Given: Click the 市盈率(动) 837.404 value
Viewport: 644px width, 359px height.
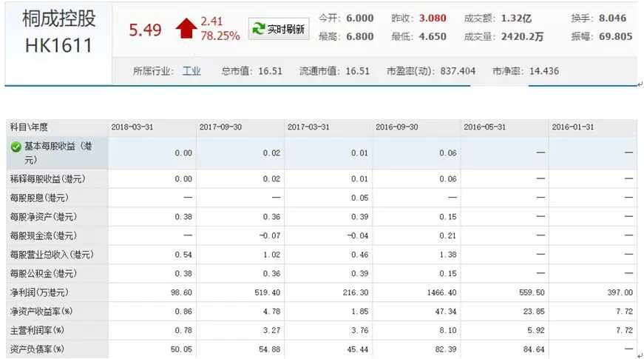Looking at the screenshot, I should 431,71.
